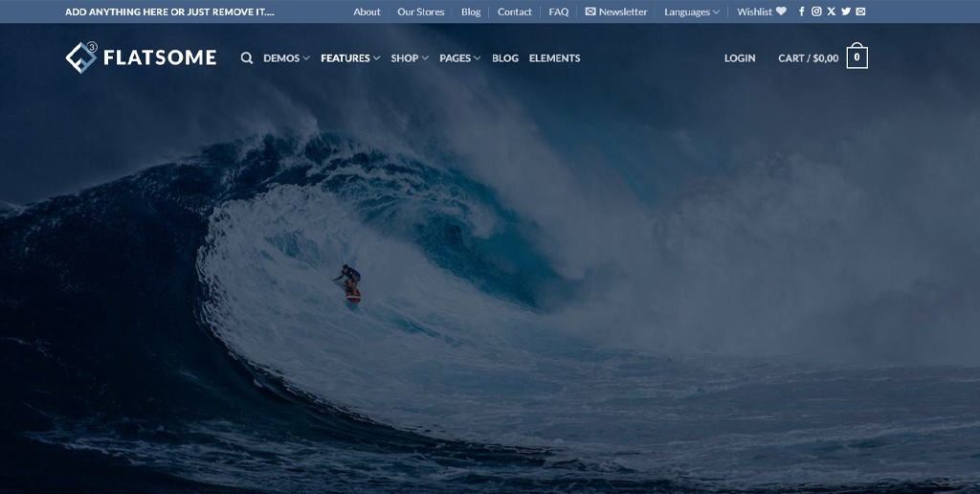
Task: Open the FAQ link
Action: pyautogui.click(x=559, y=11)
